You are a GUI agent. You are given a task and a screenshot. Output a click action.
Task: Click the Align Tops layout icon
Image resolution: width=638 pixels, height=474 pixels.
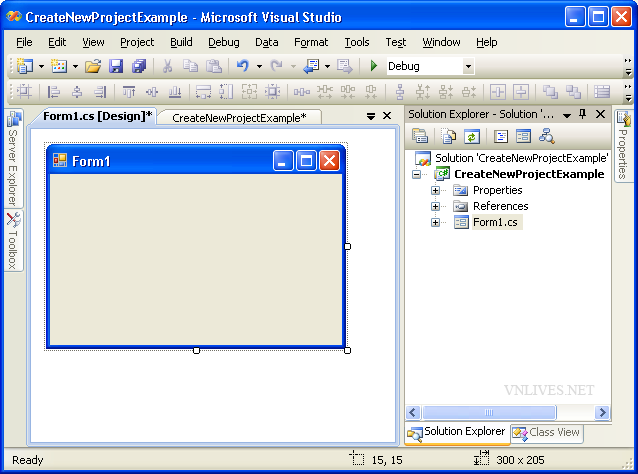pos(129,92)
